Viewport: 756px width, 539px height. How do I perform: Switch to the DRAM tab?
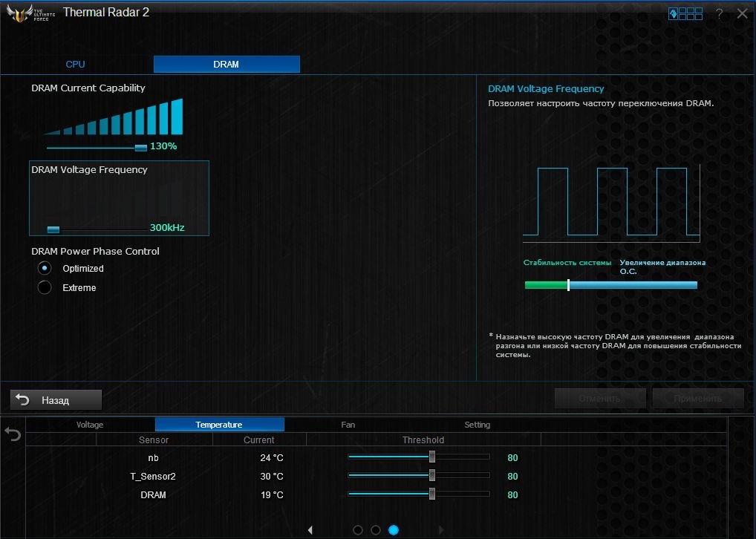tap(227, 64)
